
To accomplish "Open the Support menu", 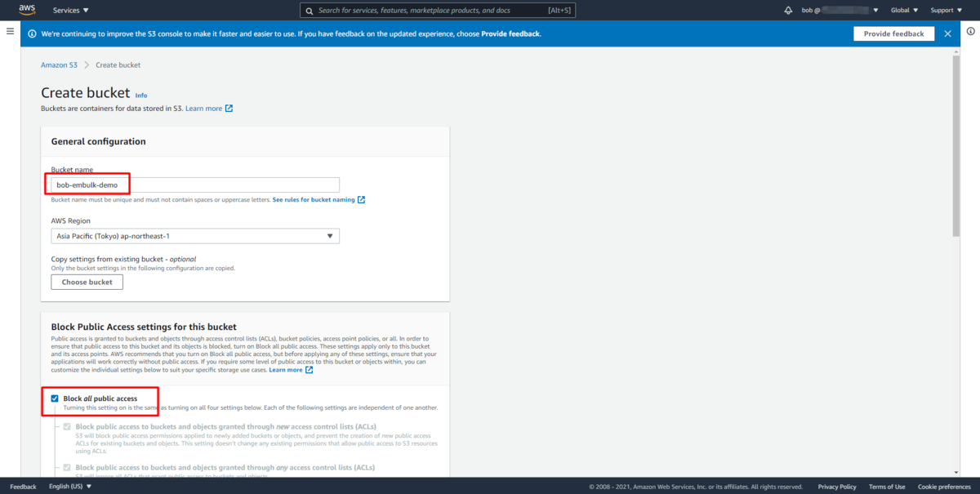I will pyautogui.click(x=946, y=11).
